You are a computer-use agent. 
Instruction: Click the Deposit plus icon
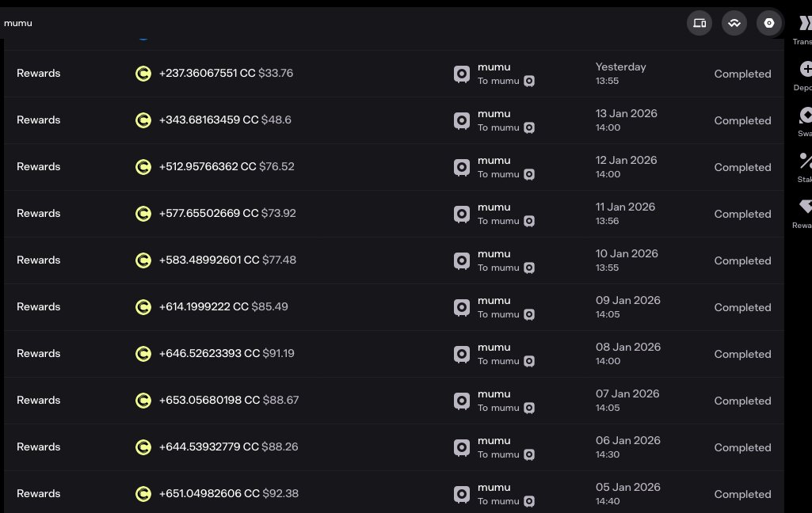click(x=805, y=70)
